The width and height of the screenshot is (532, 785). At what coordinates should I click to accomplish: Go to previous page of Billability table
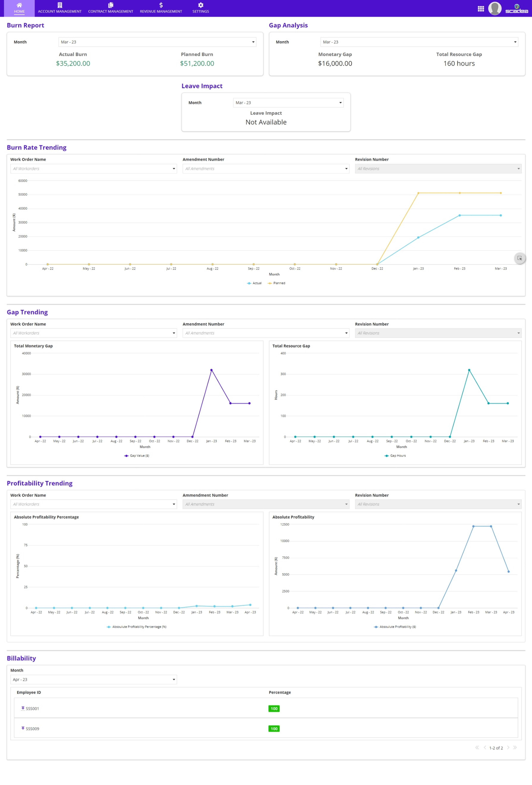point(485,747)
